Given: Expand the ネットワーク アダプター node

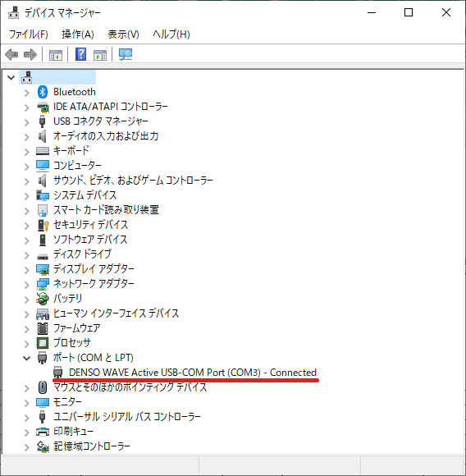Looking at the screenshot, I should pyautogui.click(x=27, y=285).
